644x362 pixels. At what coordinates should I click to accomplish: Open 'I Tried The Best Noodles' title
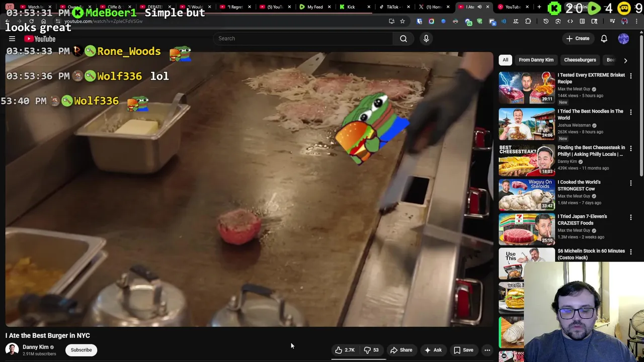click(x=590, y=114)
